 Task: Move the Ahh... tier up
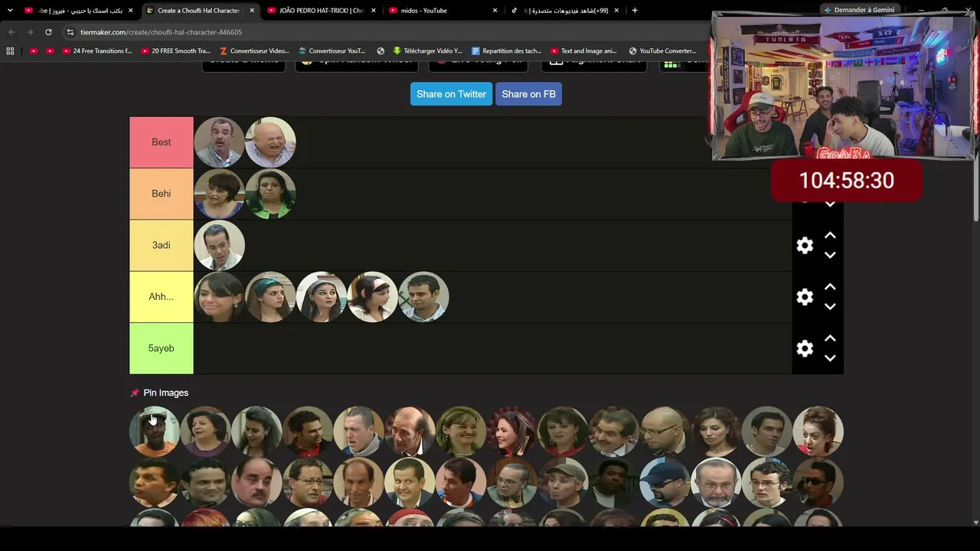tap(830, 287)
